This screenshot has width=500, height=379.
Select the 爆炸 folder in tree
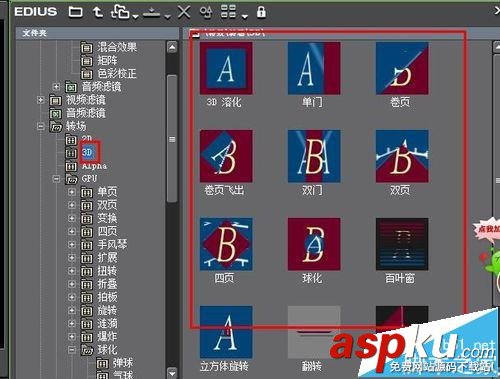[x=99, y=337]
